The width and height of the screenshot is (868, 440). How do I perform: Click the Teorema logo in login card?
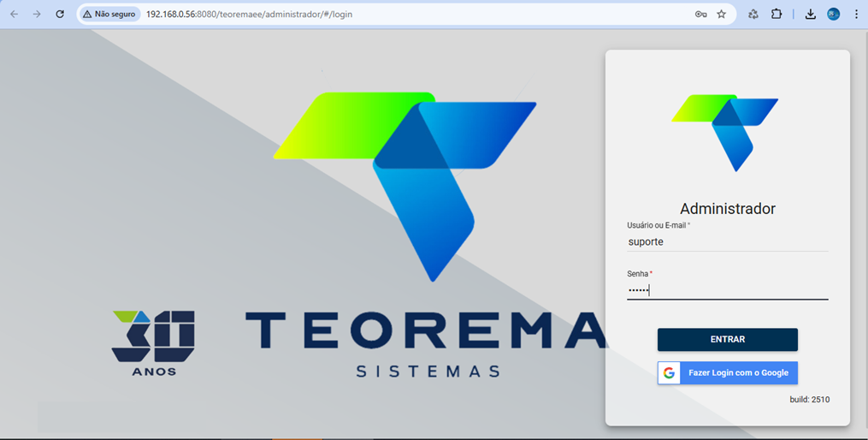[x=725, y=133]
